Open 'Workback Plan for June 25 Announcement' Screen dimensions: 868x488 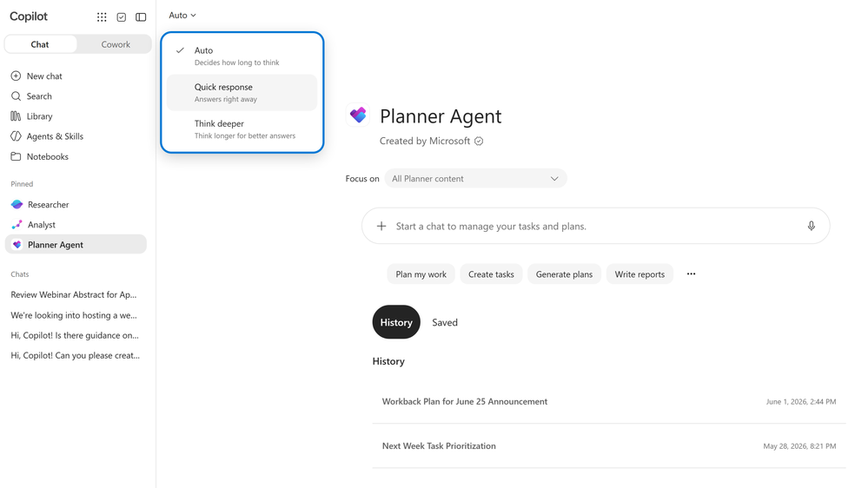pos(609,402)
